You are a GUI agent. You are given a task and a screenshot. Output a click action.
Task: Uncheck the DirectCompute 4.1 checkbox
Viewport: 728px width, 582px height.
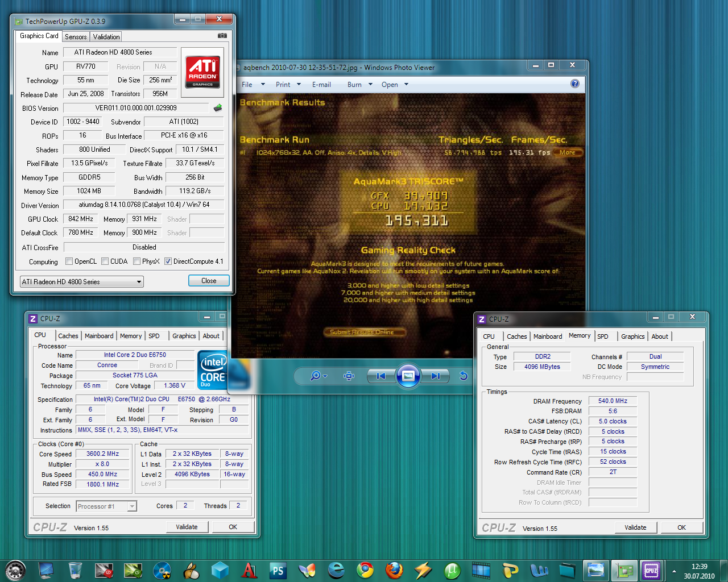click(168, 261)
